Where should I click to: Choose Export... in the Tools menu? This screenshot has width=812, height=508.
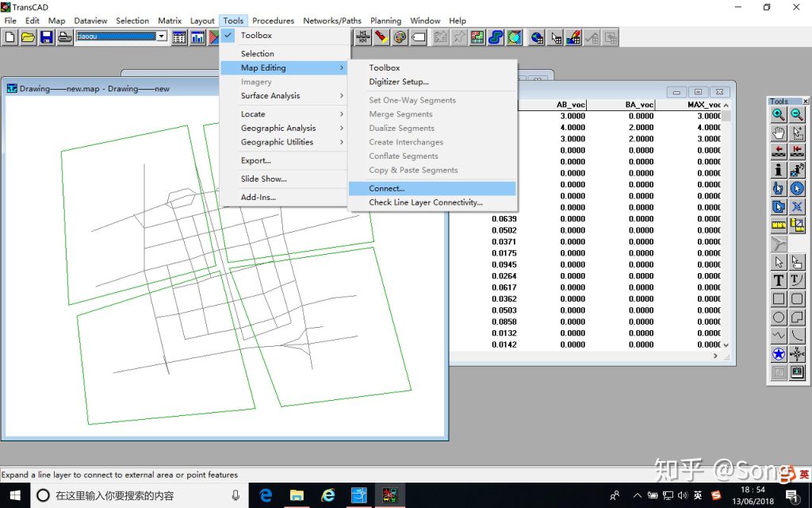[284, 160]
